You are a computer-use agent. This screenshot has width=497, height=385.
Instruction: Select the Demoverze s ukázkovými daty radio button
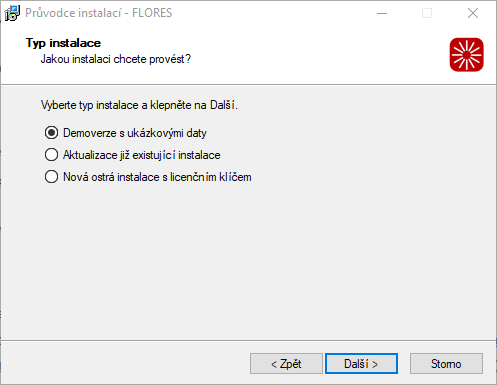(x=51, y=133)
